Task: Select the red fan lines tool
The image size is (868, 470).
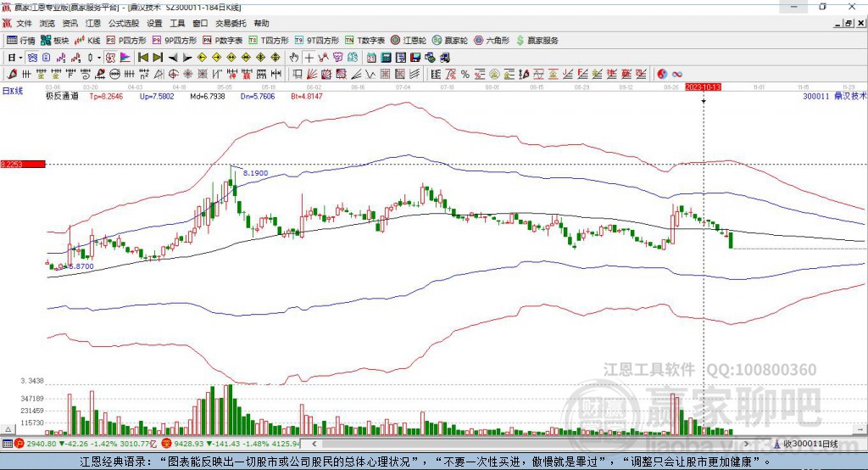Action: coord(312,74)
